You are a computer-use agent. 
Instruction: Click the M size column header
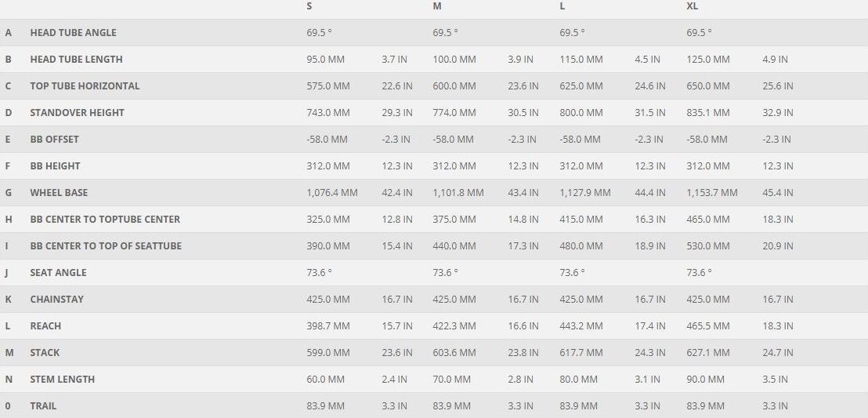coord(436,6)
